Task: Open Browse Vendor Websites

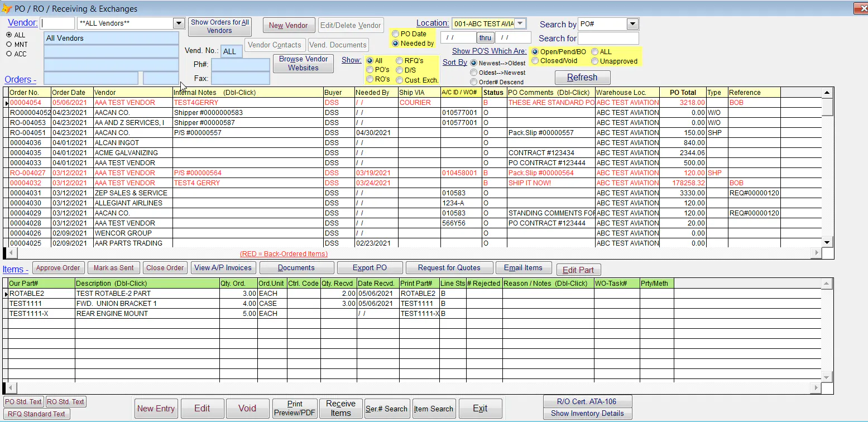Action: click(303, 63)
